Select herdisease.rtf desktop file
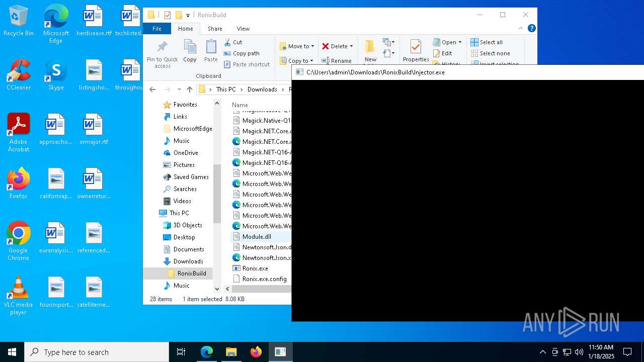 coord(94,22)
